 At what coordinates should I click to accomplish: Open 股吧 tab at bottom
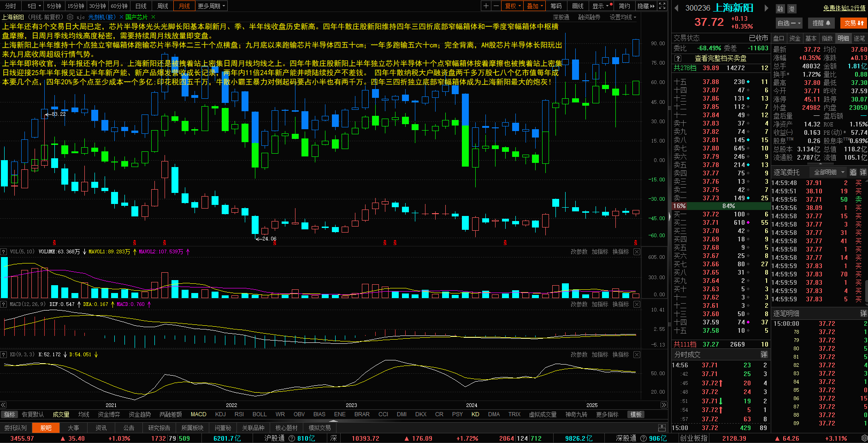tap(46, 428)
